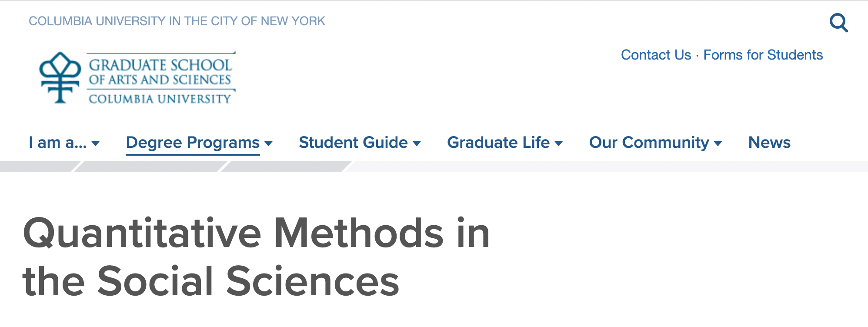Expand the Graduate Life dropdown arrow
This screenshot has width=868, height=327.
click(559, 143)
